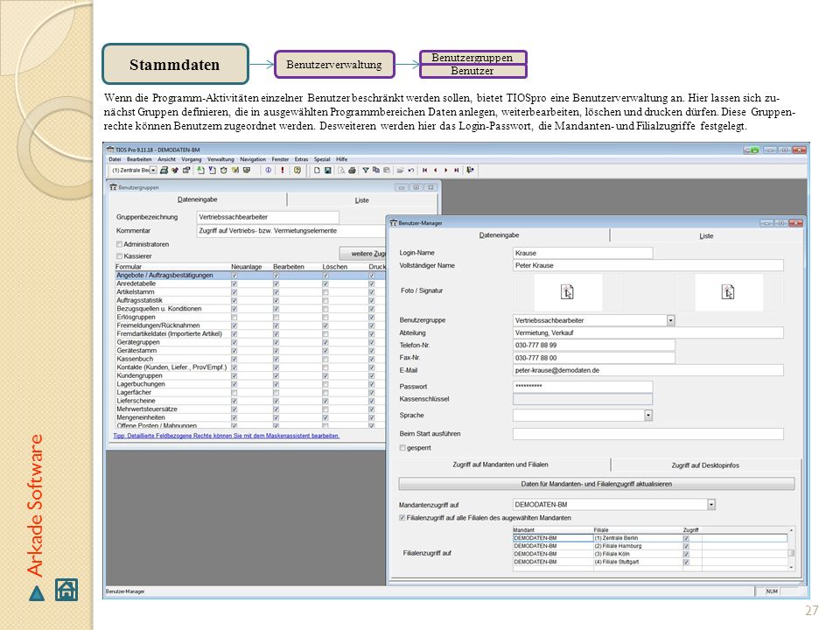Select Angebote / Auftragsbestätigungen row
Viewport: 840px width, 630px height.
tap(249, 276)
